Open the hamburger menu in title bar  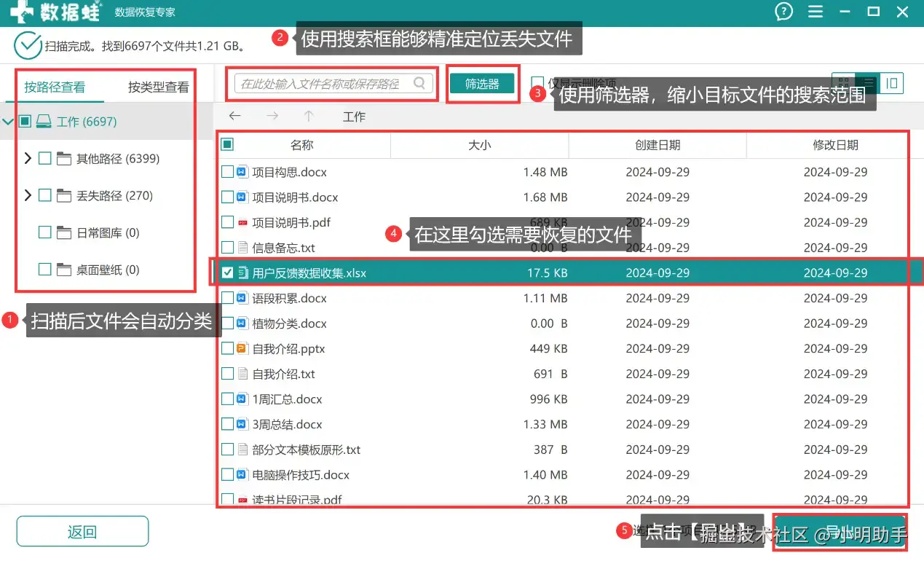816,12
